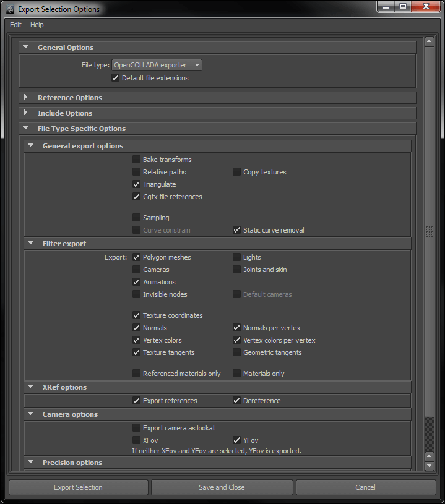Click the vertical scrollbar thumb
This screenshot has width=445, height=504.
(x=429, y=230)
